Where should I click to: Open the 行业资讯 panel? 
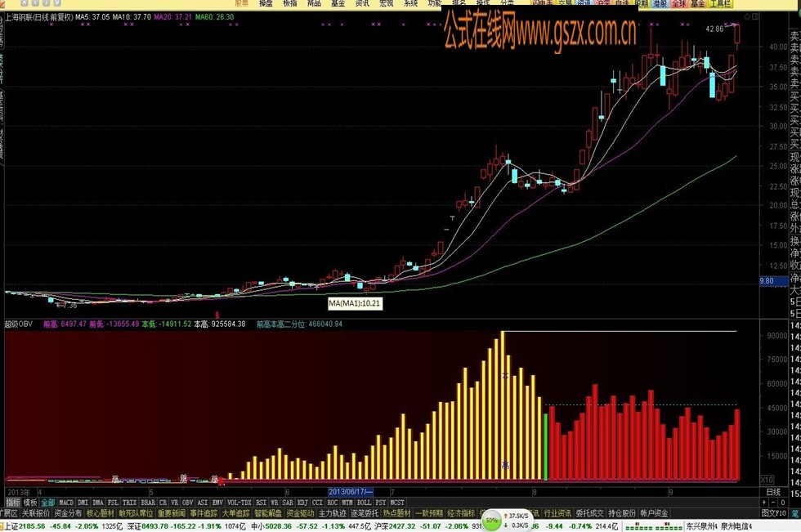(557, 512)
